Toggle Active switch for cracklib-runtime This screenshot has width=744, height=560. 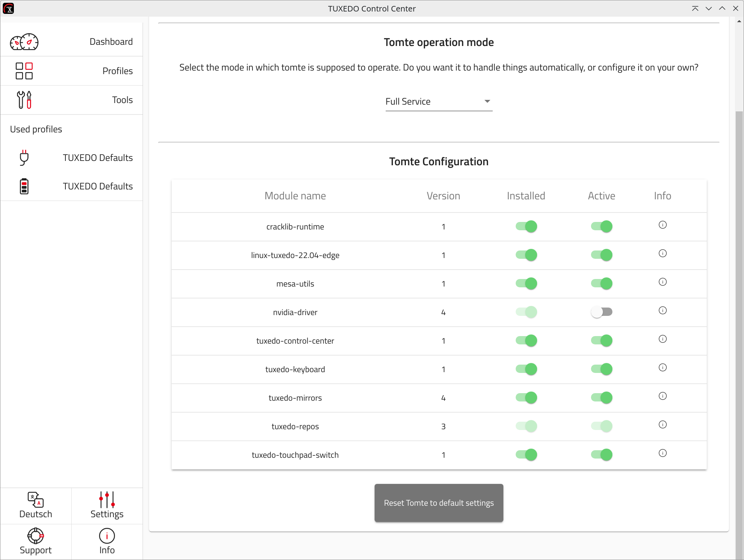pos(602,226)
